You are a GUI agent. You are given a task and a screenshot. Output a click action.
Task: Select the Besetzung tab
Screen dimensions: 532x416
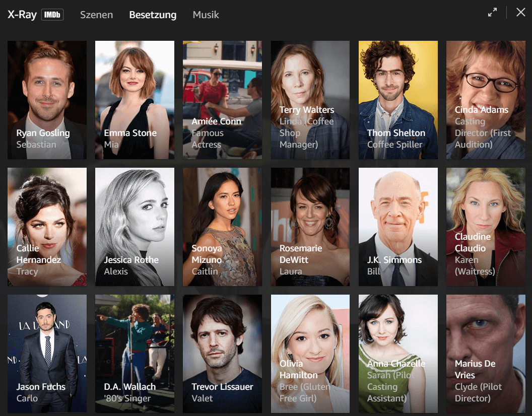(x=153, y=15)
